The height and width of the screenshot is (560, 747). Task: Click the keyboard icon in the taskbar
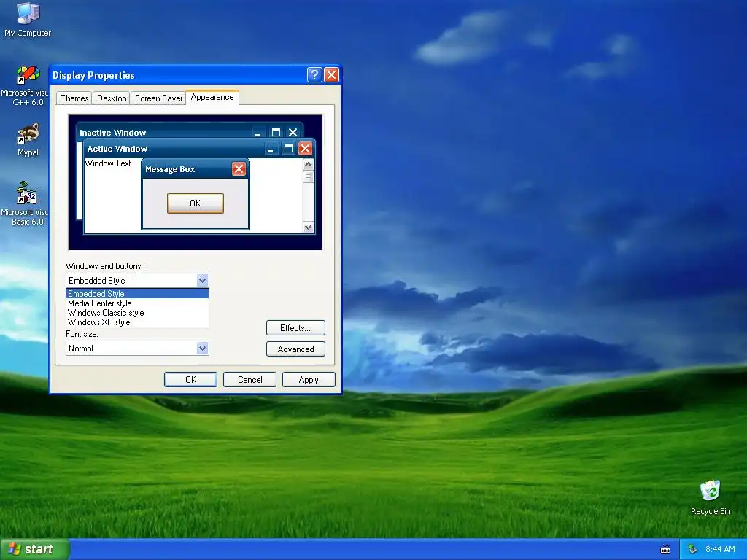[665, 550]
